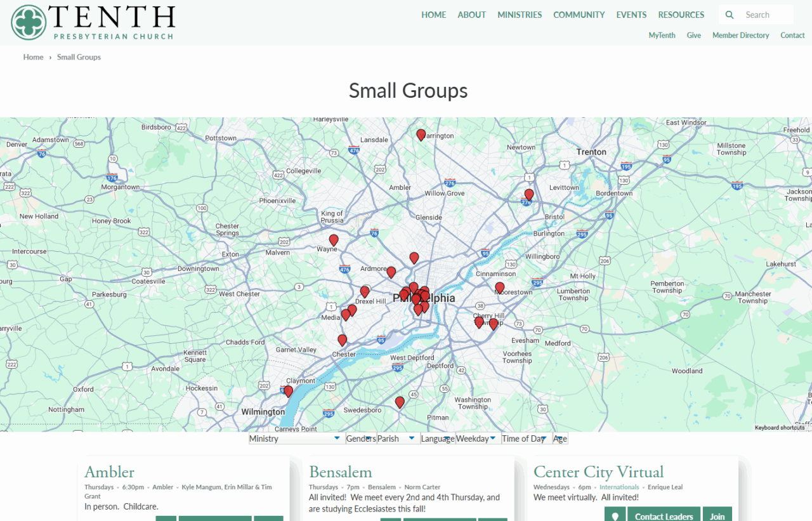Viewport: 812px width, 521px height.
Task: Show Center City Virtual location pin
Action: tap(615, 516)
